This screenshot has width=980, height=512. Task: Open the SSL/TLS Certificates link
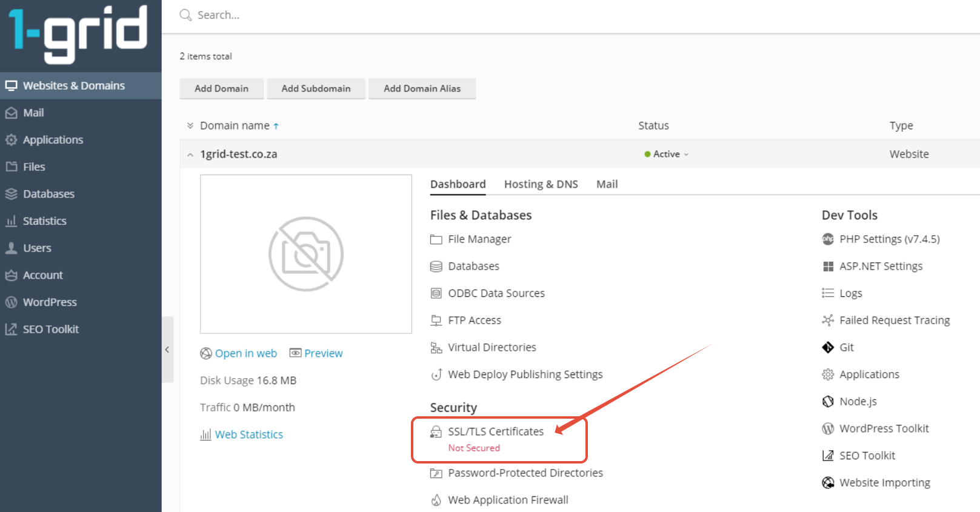(x=496, y=431)
